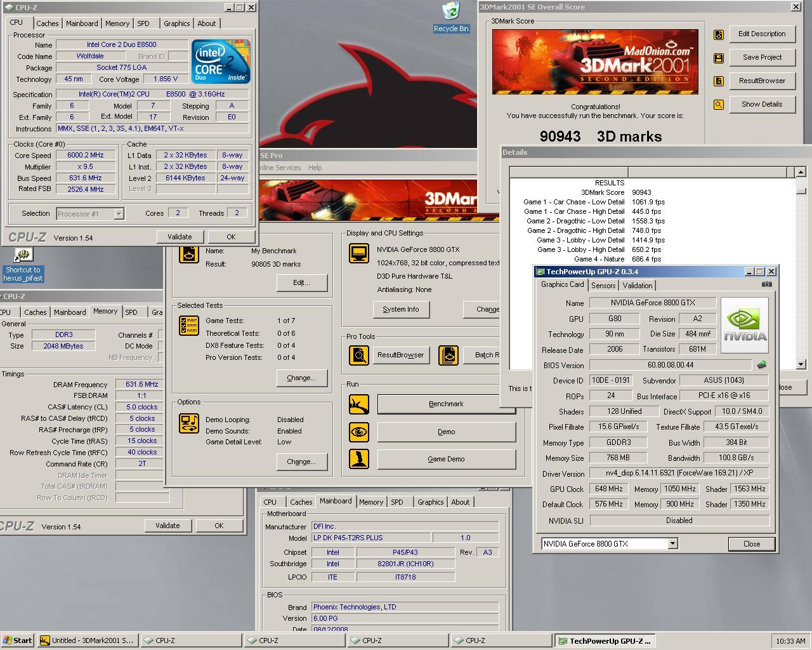
Task: Click the GPU-Z BIOS Version field
Action: click(x=671, y=366)
